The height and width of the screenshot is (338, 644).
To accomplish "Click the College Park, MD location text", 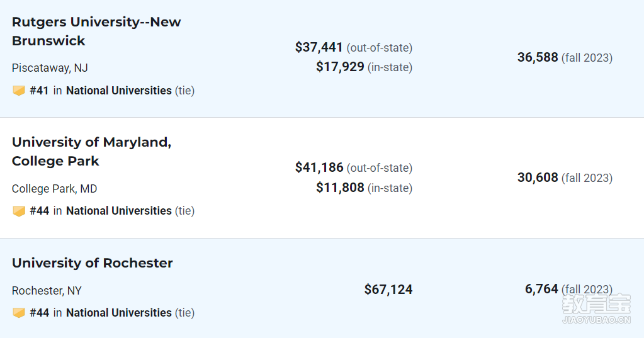I will [54, 188].
